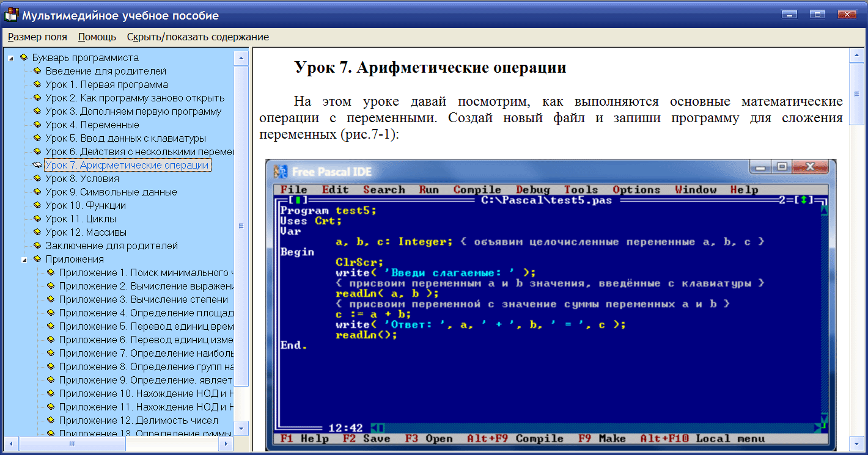Click the icon beside Заключение для родителей
This screenshot has width=868, height=455.
[x=37, y=246]
